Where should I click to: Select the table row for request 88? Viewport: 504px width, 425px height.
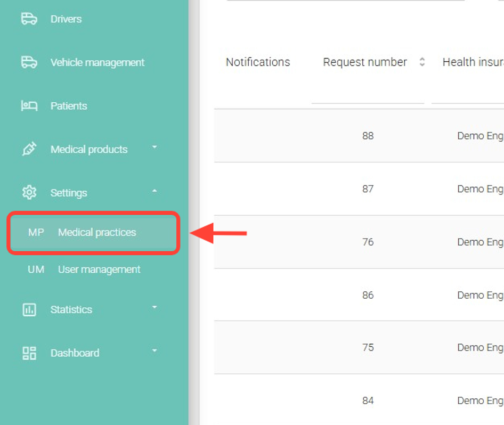pyautogui.click(x=368, y=136)
